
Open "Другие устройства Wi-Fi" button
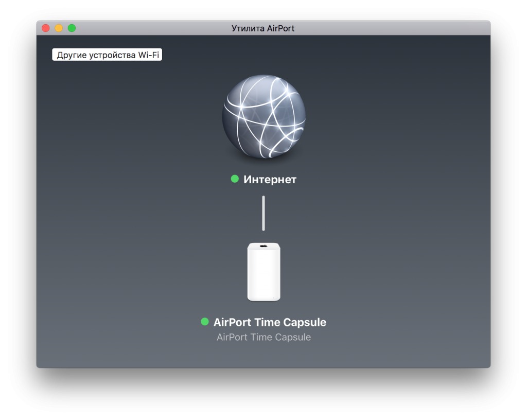[107, 55]
